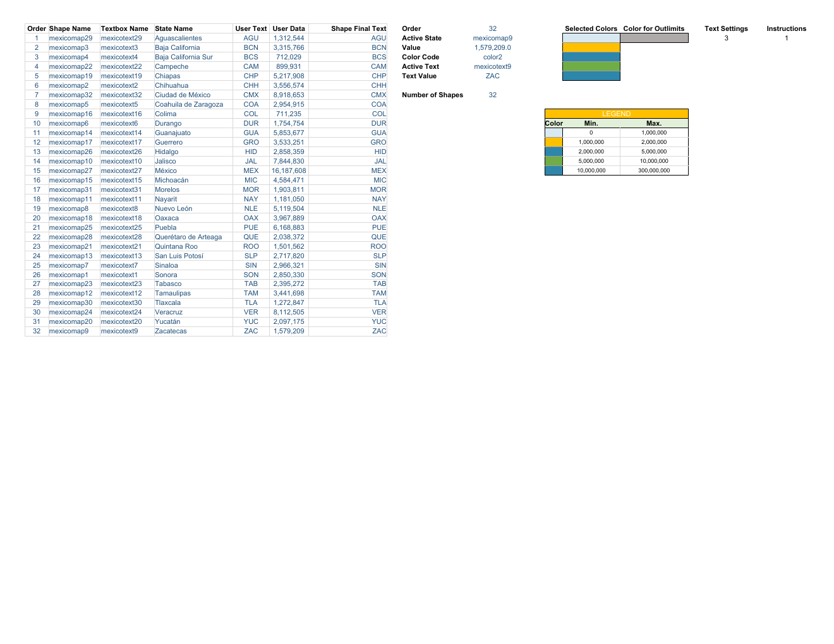
Task: Select the gray Color for Outlimits swatch
Action: click(x=654, y=38)
